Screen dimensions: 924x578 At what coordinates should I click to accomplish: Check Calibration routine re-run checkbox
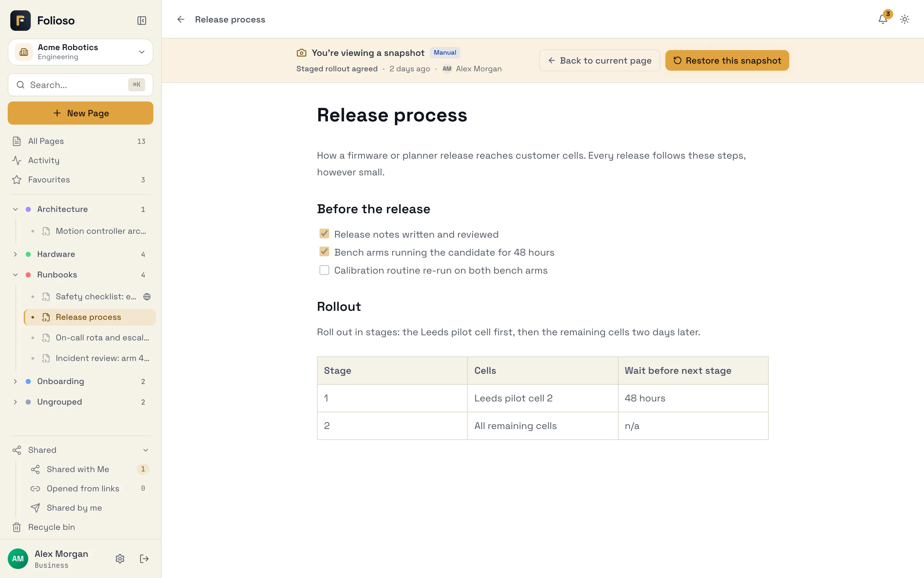tap(324, 270)
